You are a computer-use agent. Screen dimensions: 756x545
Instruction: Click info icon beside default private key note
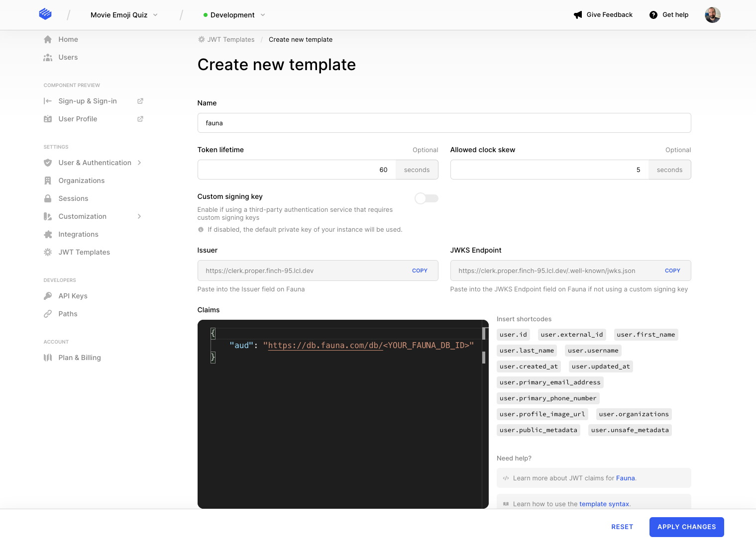[x=201, y=230]
